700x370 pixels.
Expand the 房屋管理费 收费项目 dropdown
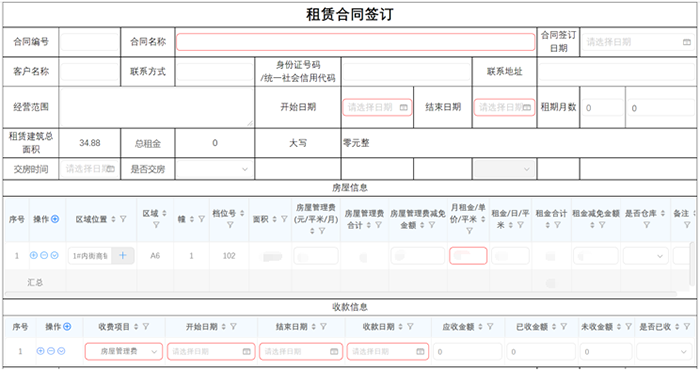[x=124, y=351]
